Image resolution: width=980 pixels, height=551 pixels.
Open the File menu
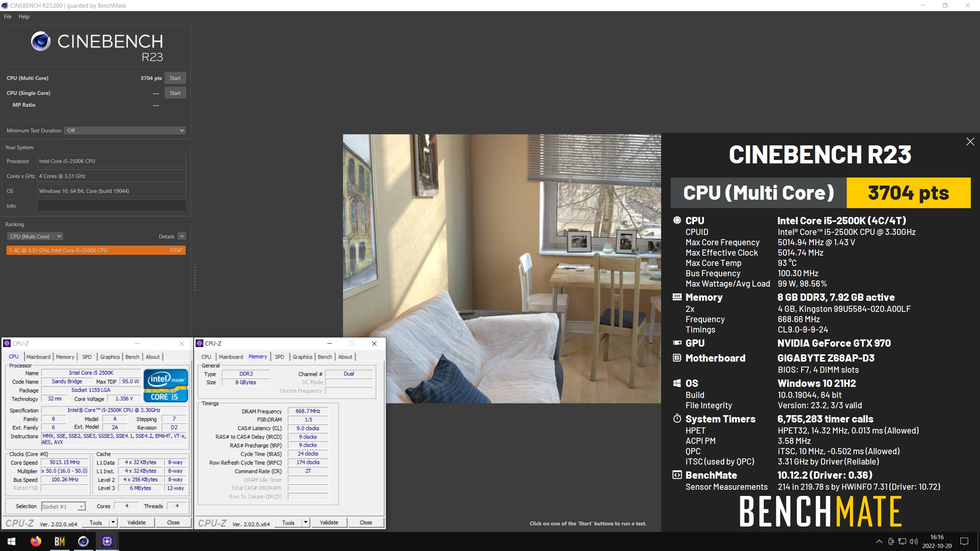click(8, 16)
